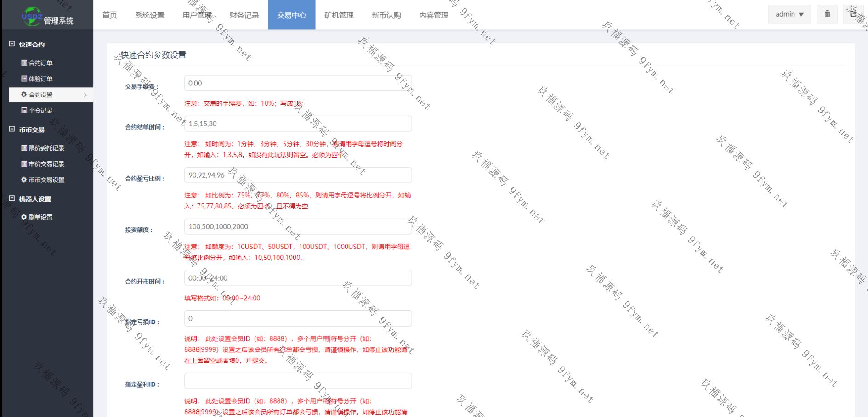Click the 合约结单时间 input field
868x417 pixels.
click(x=298, y=124)
